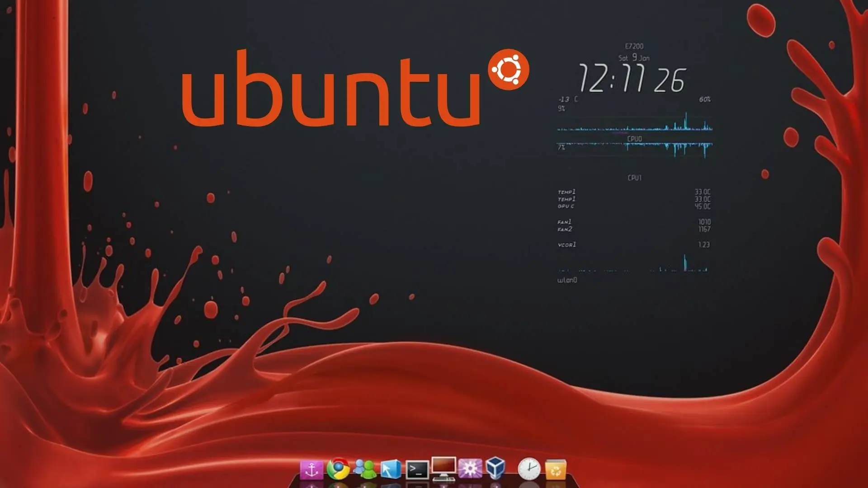The width and height of the screenshot is (868, 488).
Task: Launch Google Chrome from the dock
Action: tap(338, 469)
